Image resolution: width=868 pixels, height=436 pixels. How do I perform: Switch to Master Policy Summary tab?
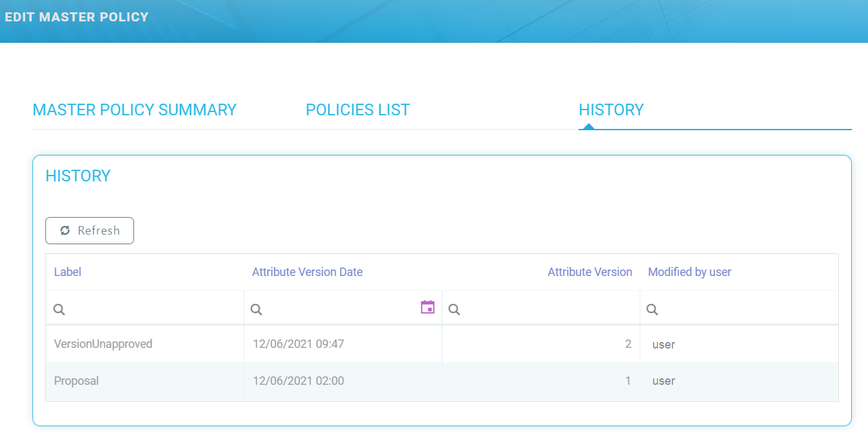135,110
